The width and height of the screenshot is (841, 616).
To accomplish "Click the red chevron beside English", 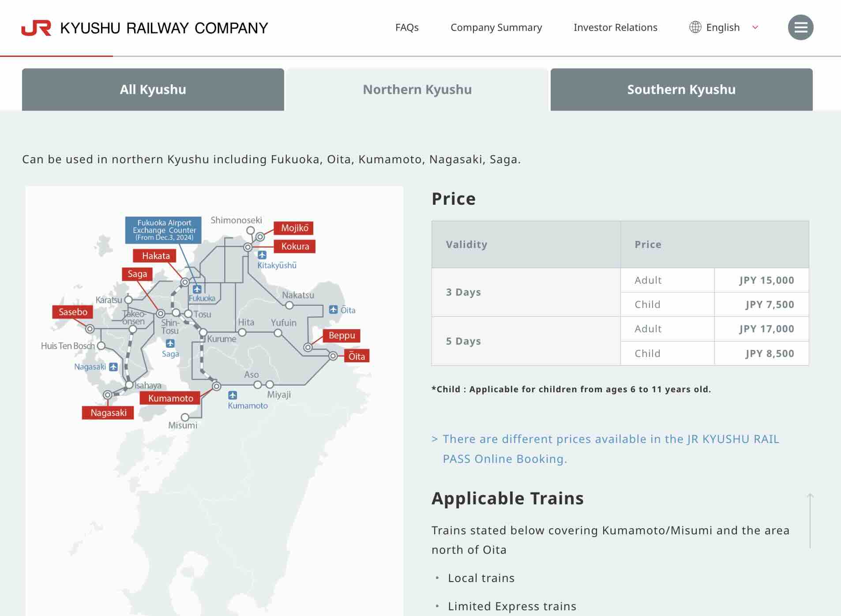I will click(x=755, y=27).
